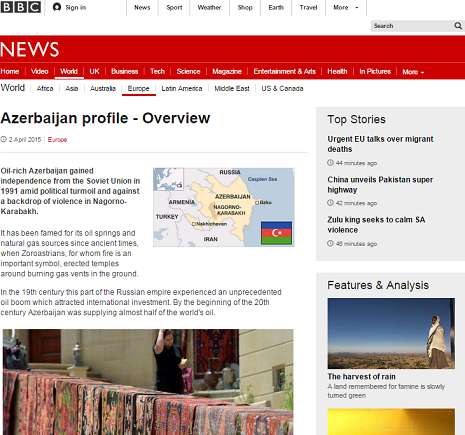Click the Azerbaijan profile - Overview headline

point(105,118)
